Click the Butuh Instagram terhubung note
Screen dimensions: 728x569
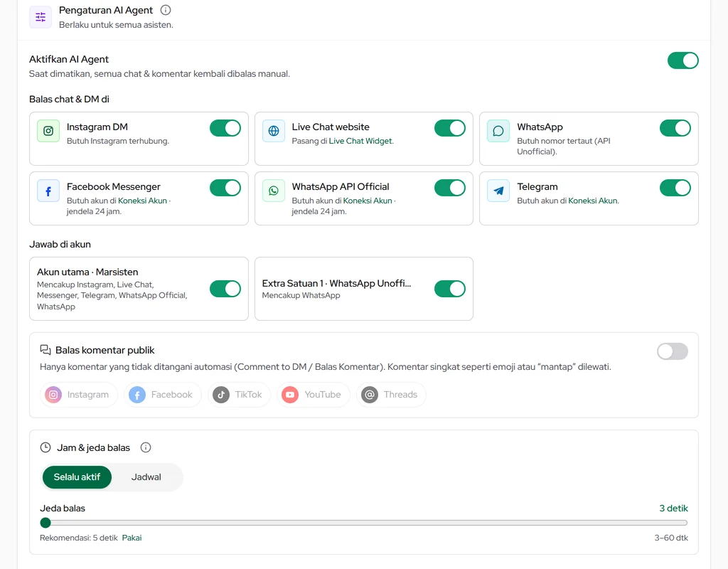coord(118,141)
